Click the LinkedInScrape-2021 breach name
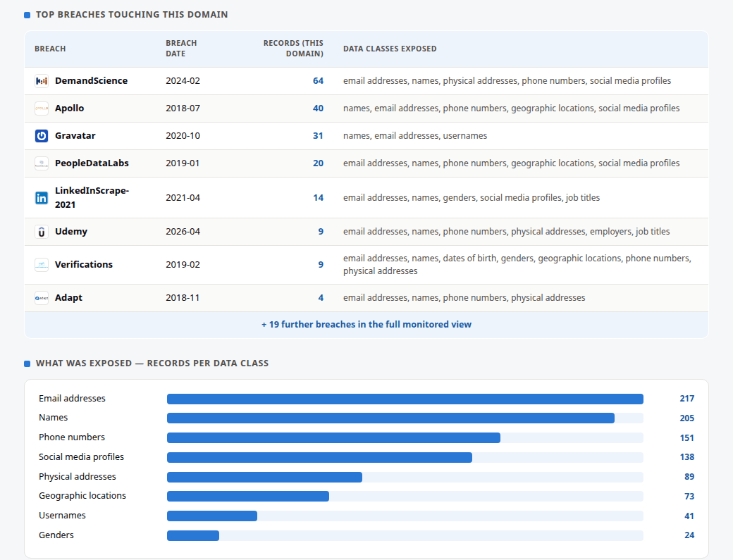Image resolution: width=733 pixels, height=560 pixels. pyautogui.click(x=92, y=197)
